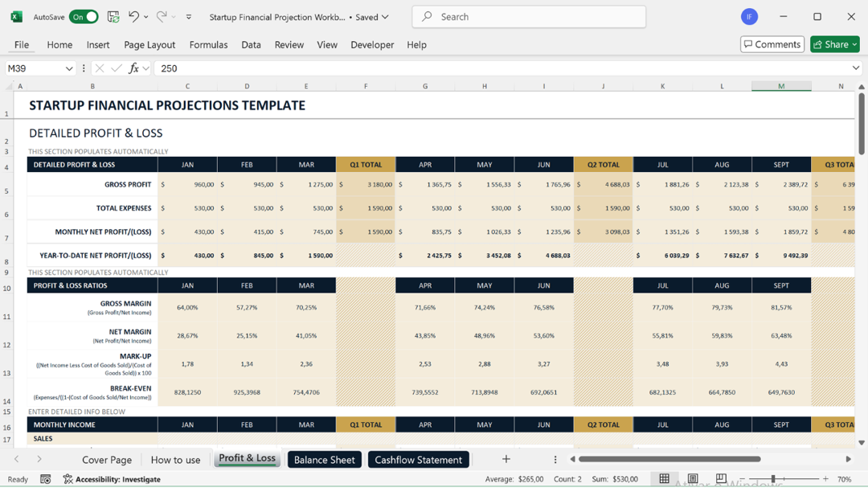
Task: Open the Formulas tab
Action: (x=208, y=45)
